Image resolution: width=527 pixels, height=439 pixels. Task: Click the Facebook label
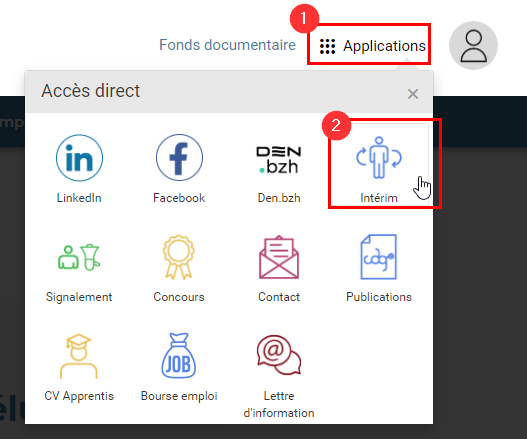coord(179,198)
